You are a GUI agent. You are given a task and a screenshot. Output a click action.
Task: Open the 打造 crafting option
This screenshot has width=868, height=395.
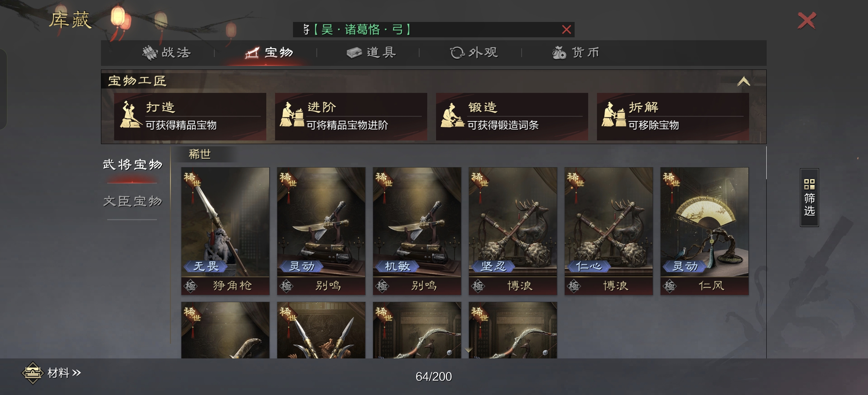point(190,116)
